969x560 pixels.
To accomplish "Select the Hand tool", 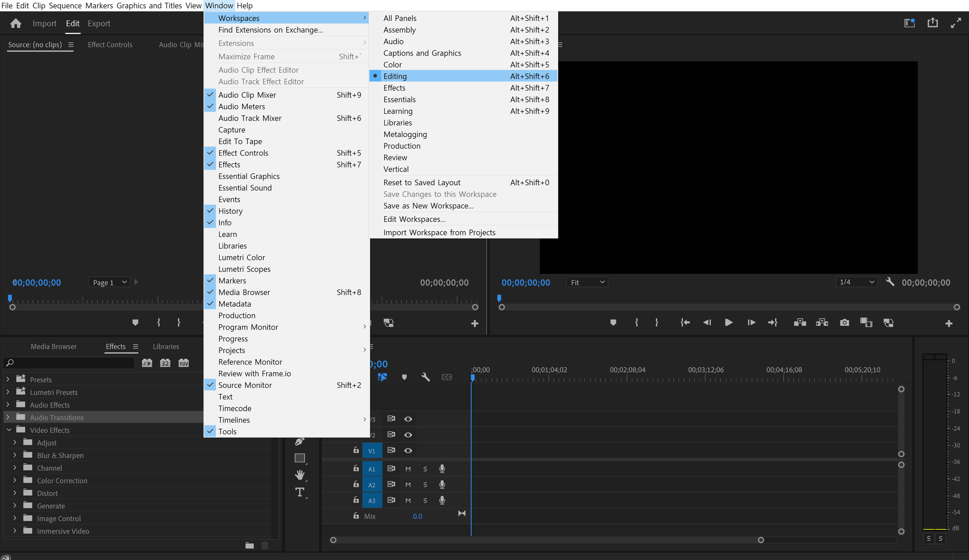I will pos(299,475).
